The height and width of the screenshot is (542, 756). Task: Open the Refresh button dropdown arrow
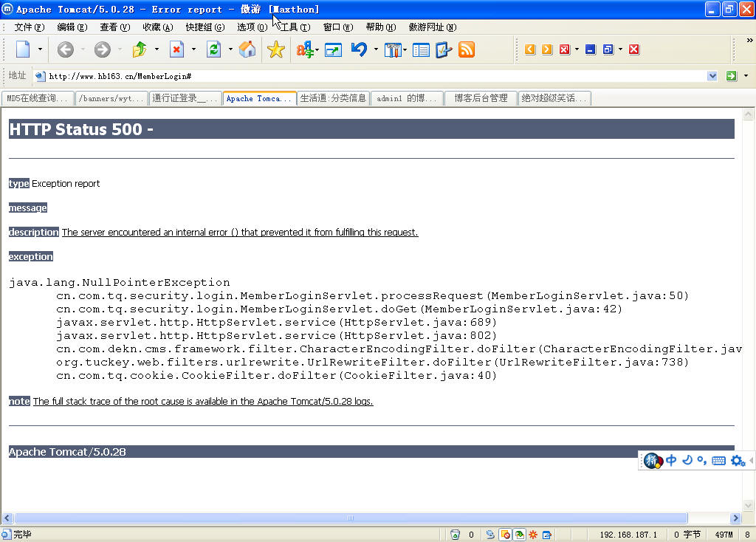click(x=230, y=49)
